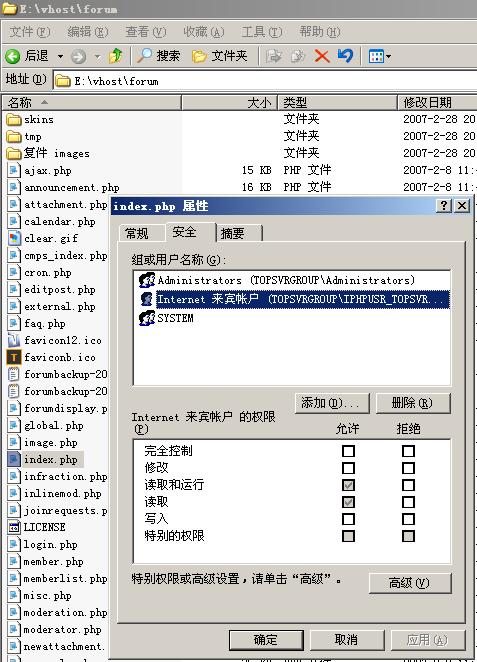Switch to the 常规 (General) tab

coord(141,233)
